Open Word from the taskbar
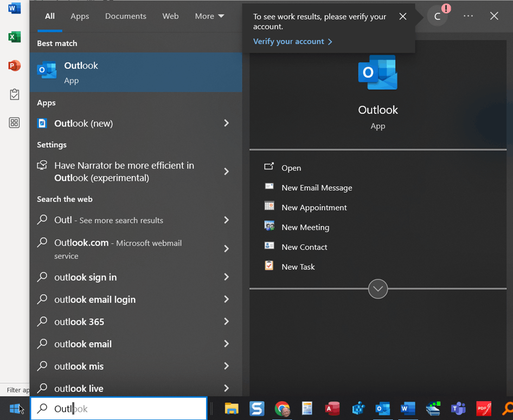 pyautogui.click(x=408, y=409)
